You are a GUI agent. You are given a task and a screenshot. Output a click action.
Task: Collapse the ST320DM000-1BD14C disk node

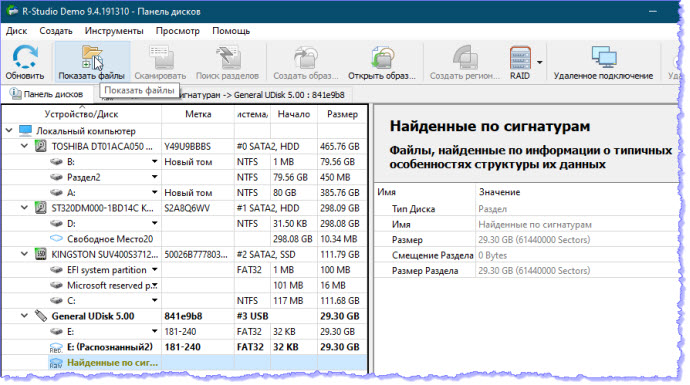coord(25,207)
